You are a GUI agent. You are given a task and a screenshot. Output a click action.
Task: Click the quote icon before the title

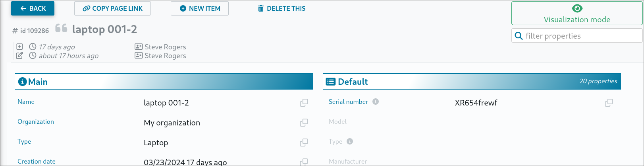click(61, 28)
